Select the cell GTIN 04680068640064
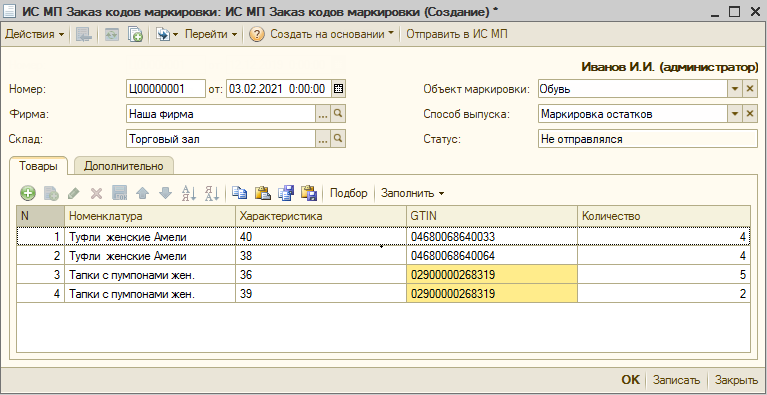Viewport: 767px width, 395px height. tap(492, 256)
